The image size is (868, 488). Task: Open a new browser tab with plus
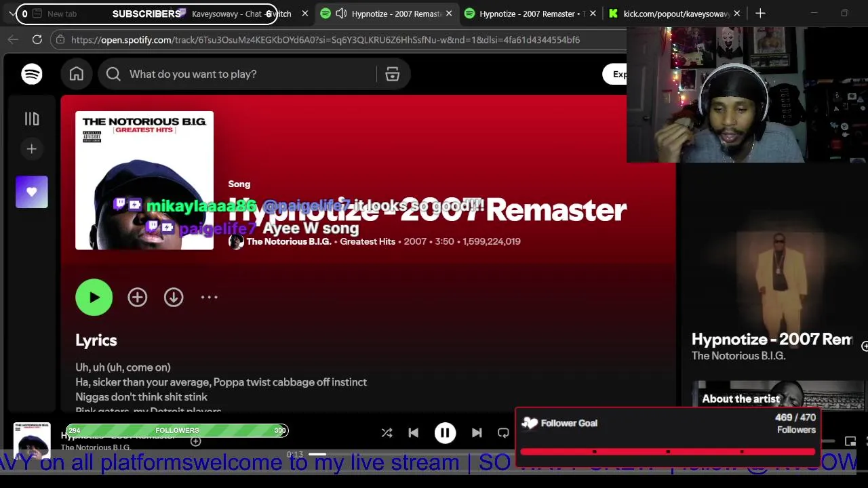760,14
